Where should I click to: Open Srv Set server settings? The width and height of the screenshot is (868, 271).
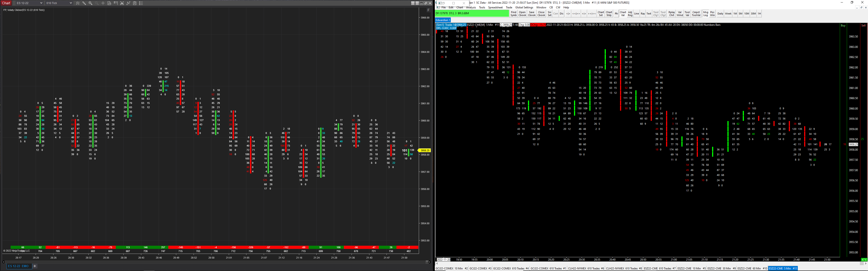(x=550, y=14)
